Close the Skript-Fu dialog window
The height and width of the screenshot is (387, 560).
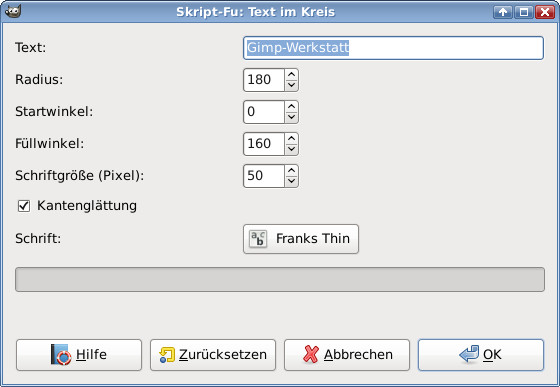545,12
